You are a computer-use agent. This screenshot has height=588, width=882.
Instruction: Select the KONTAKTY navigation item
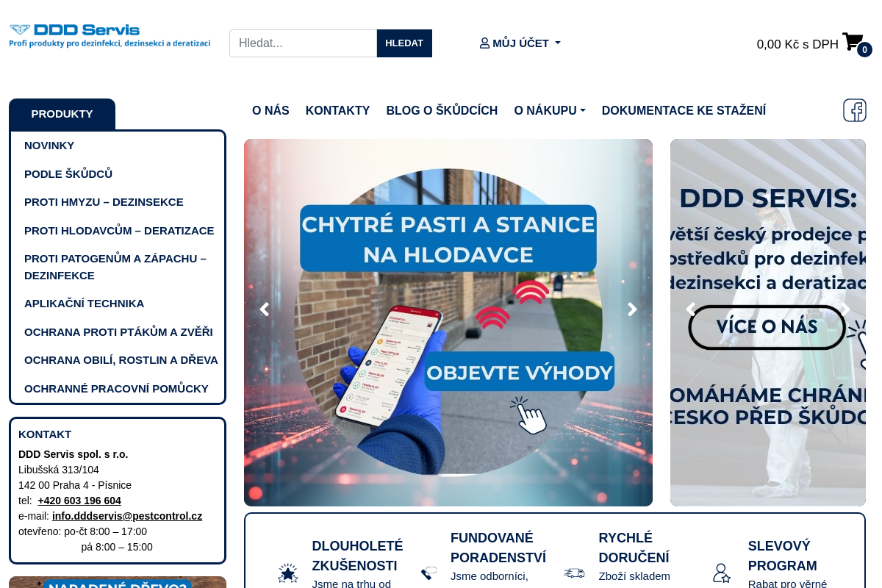(x=337, y=110)
